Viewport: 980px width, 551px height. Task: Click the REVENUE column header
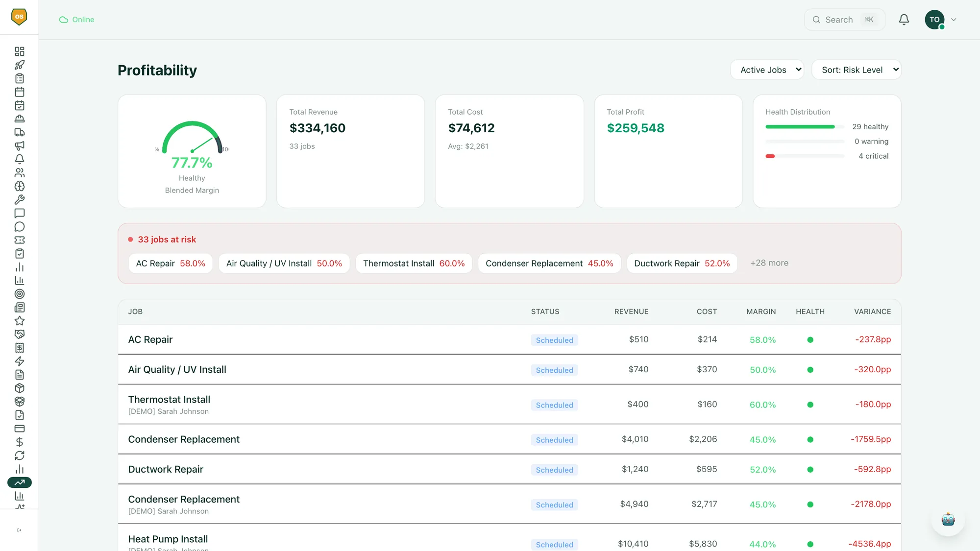click(631, 311)
